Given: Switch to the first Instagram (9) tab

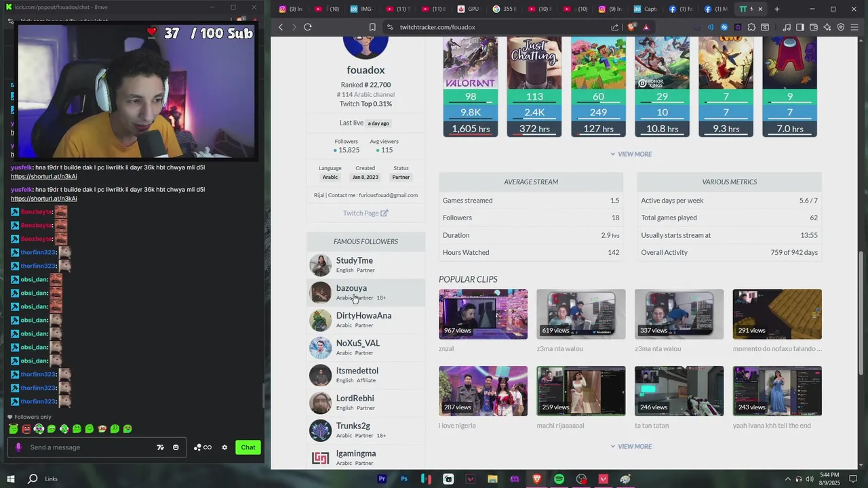Looking at the screenshot, I should (x=292, y=9).
